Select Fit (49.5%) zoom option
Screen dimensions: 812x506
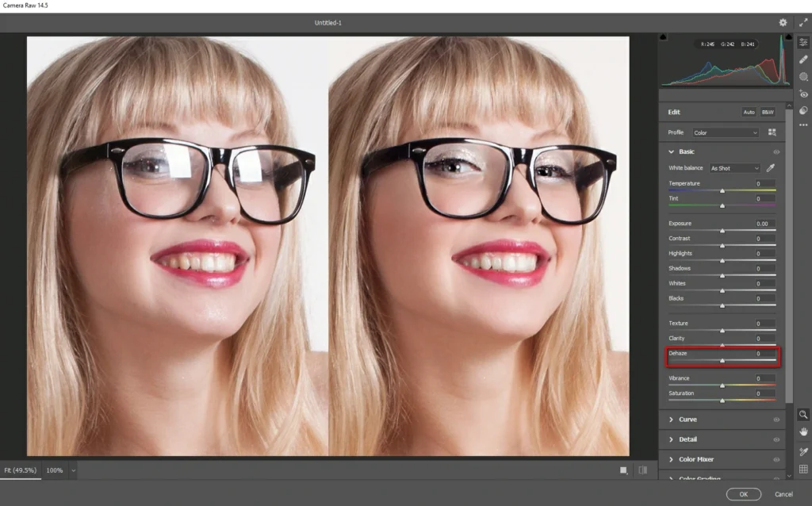(20, 470)
